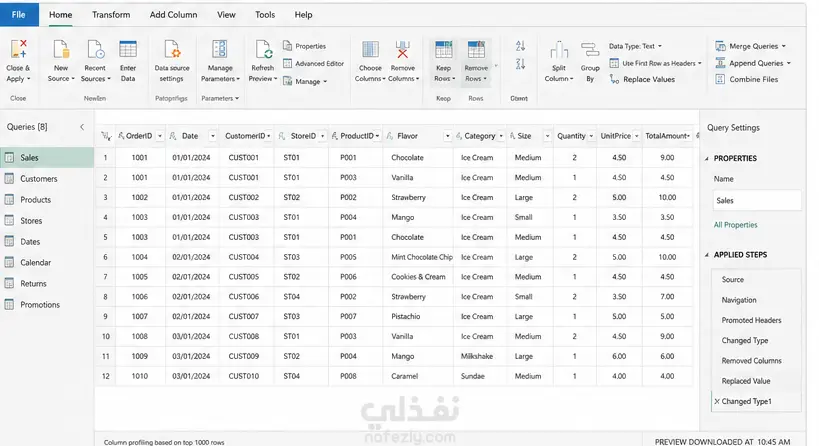The height and width of the screenshot is (446, 819).
Task: Select the Enter Data icon
Action: coord(127,50)
